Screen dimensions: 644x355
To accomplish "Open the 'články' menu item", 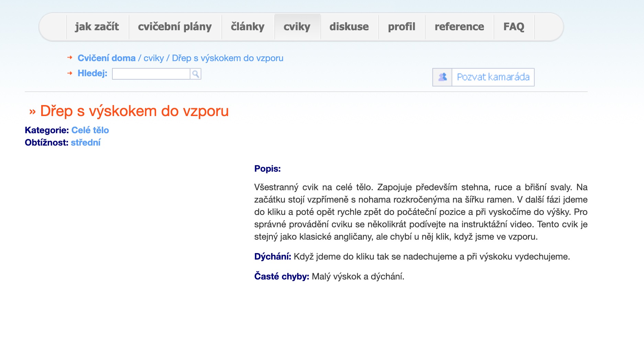I will (x=247, y=27).
